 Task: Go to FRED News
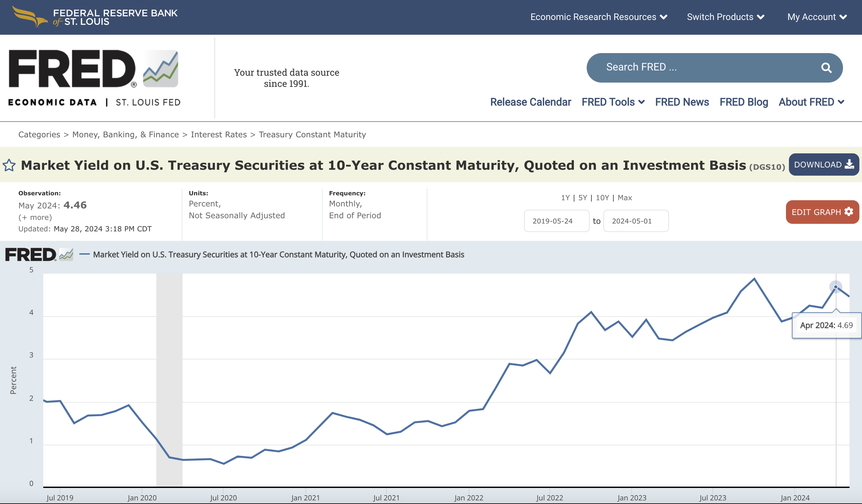click(682, 102)
